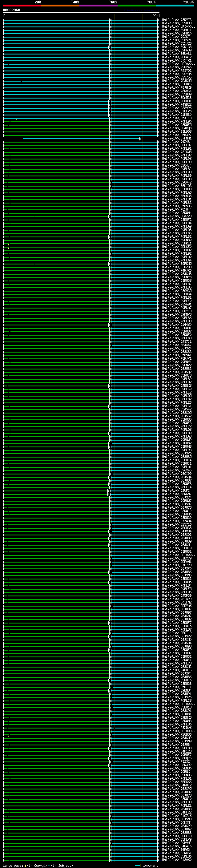Open hit UniRef100_Q9ASR1

coord(176,40)
